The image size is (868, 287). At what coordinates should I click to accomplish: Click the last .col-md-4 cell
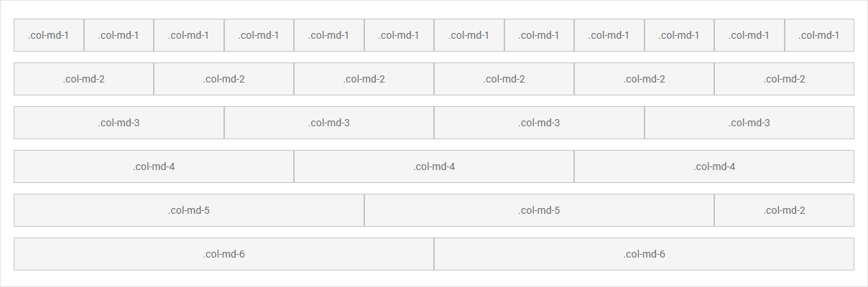coord(714,166)
